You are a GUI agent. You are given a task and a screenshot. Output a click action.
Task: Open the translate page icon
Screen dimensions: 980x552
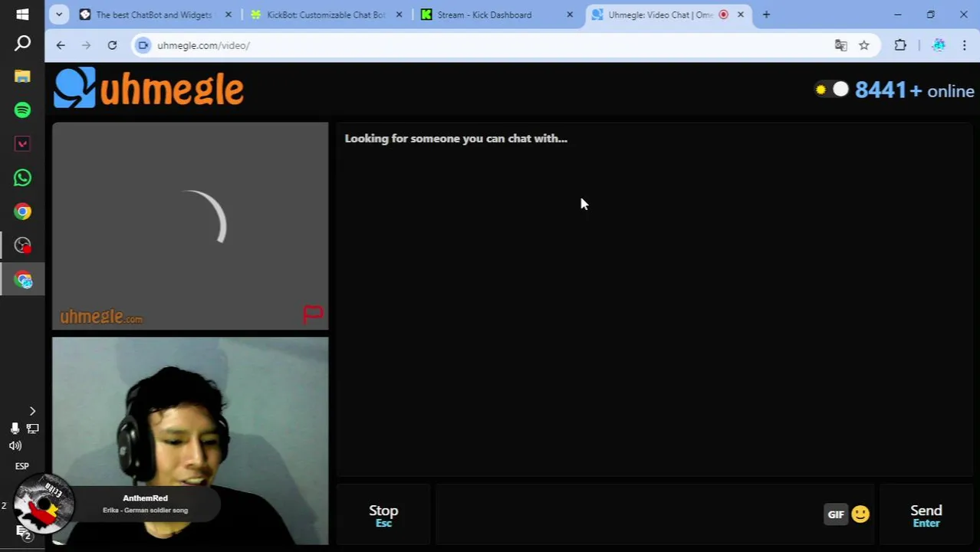pos(841,45)
